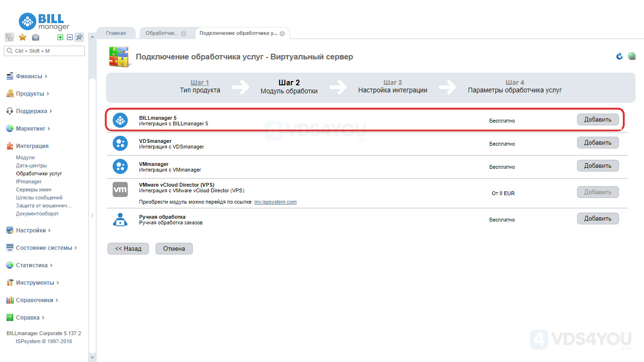Click the briefcase icon in sidebar toolbar

tap(35, 37)
